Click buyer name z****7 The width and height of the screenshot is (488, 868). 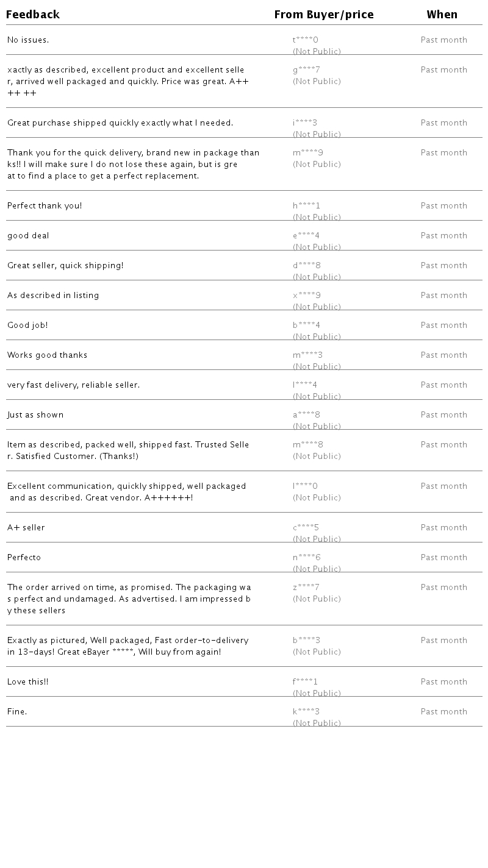(306, 588)
